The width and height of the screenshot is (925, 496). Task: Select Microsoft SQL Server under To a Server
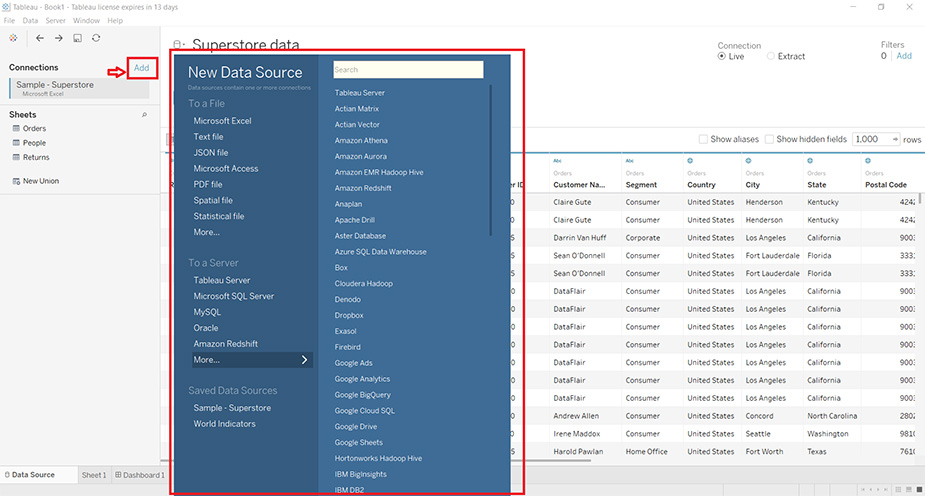point(234,296)
